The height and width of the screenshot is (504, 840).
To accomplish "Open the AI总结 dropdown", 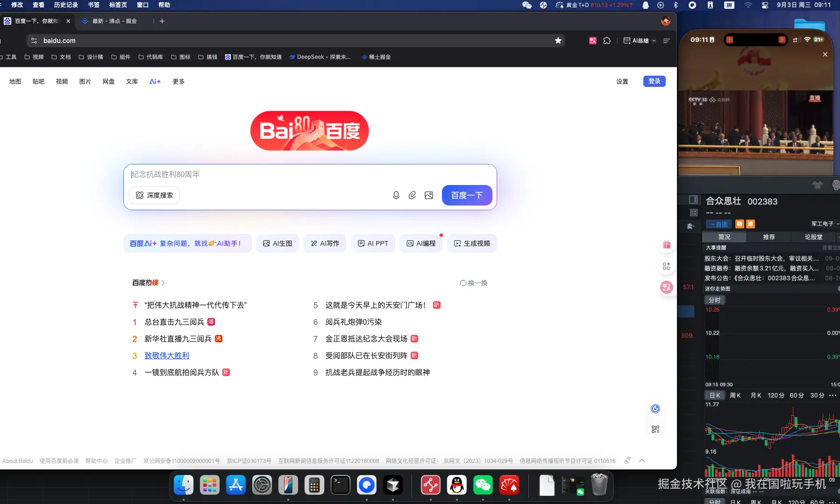I will pyautogui.click(x=640, y=41).
